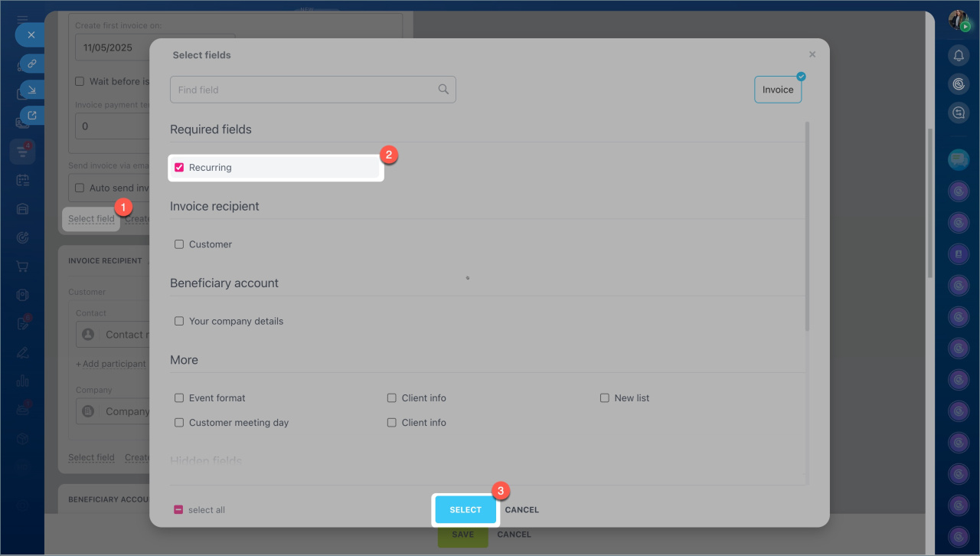The image size is (980, 556).
Task: Click CANCEL in the dialog
Action: pos(521,510)
